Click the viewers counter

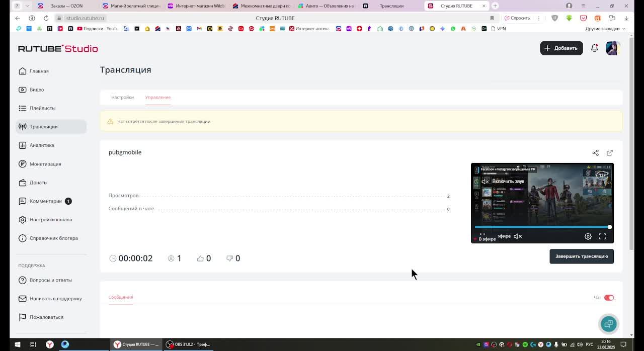(175, 258)
